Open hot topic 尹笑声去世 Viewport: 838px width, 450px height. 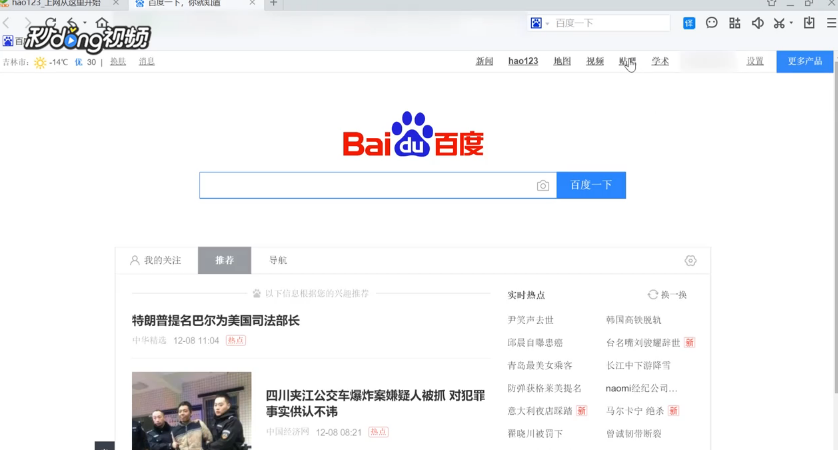(x=531, y=320)
